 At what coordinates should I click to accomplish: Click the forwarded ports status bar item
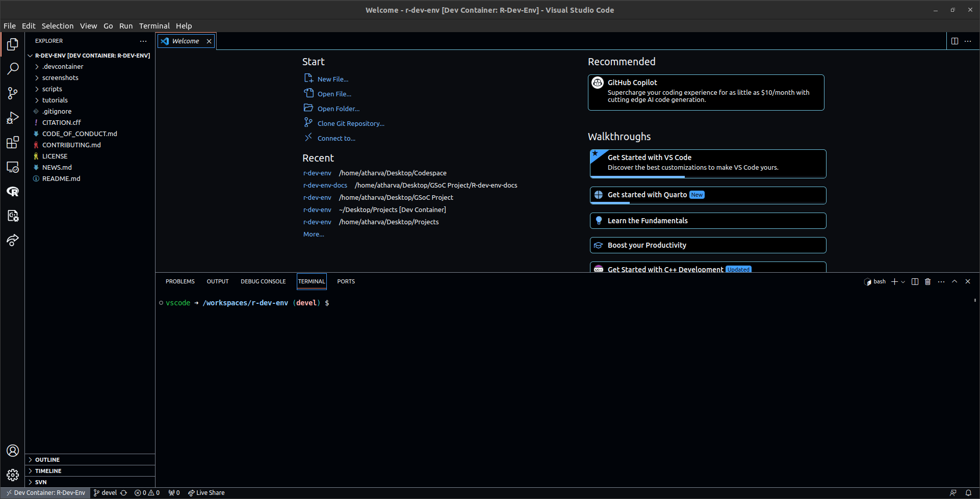coord(174,493)
